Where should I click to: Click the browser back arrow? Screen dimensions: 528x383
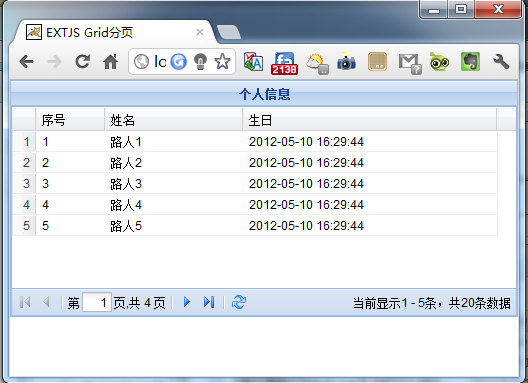click(27, 62)
